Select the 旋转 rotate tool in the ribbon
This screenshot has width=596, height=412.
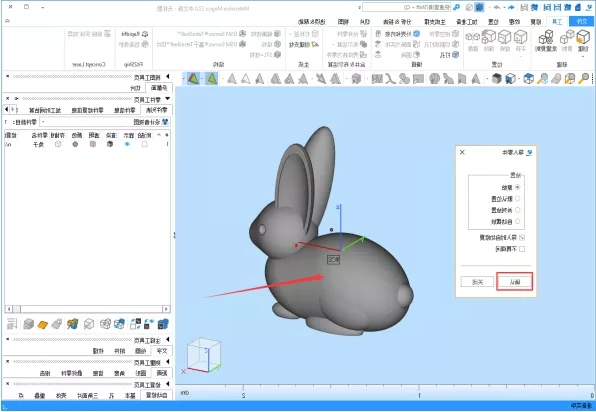click(504, 37)
